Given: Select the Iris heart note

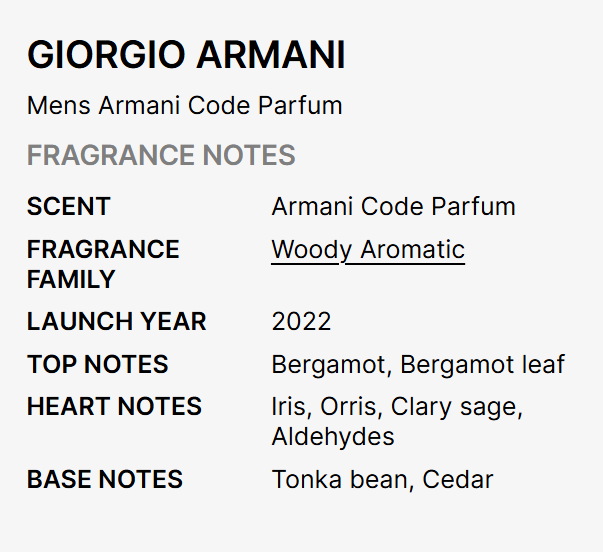Looking at the screenshot, I should pyautogui.click(x=288, y=407).
